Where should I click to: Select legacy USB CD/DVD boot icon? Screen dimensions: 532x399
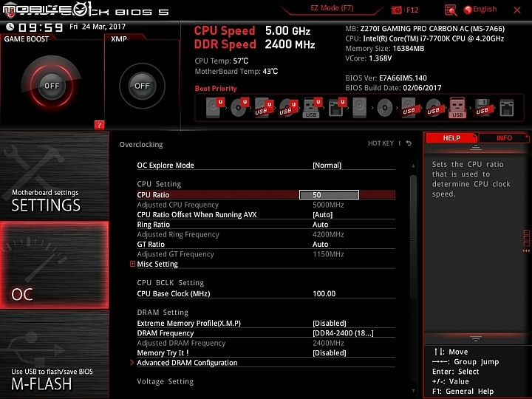coord(434,108)
